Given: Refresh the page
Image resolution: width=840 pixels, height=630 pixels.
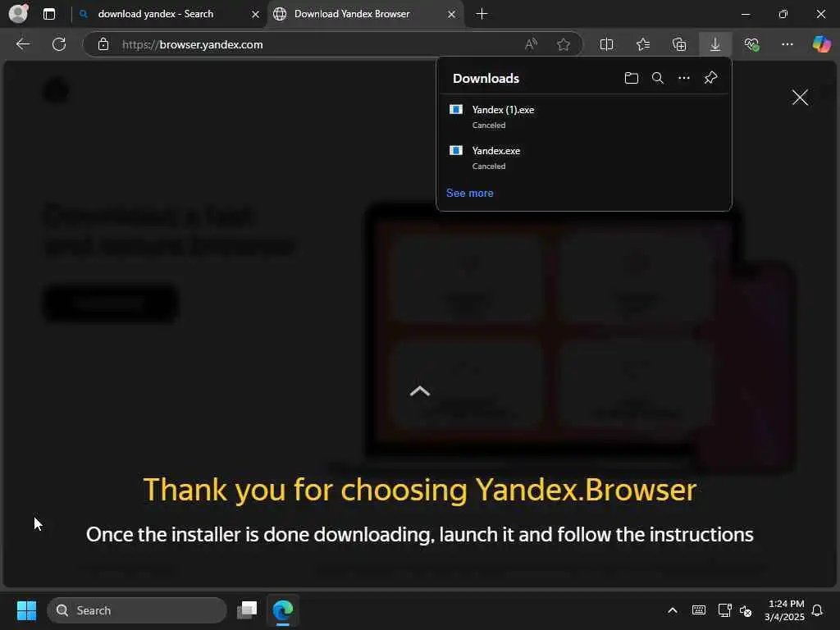Looking at the screenshot, I should (59, 44).
